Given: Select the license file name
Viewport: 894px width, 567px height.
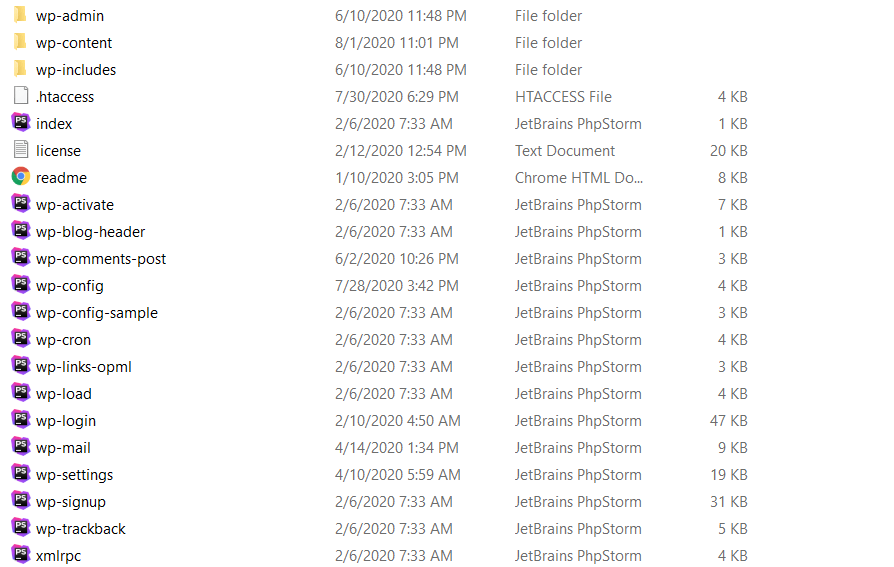Looking at the screenshot, I should click(58, 151).
